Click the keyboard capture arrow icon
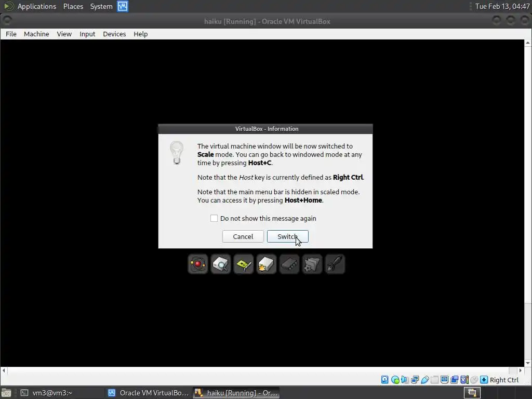The image size is (532, 399). pyautogui.click(x=484, y=380)
